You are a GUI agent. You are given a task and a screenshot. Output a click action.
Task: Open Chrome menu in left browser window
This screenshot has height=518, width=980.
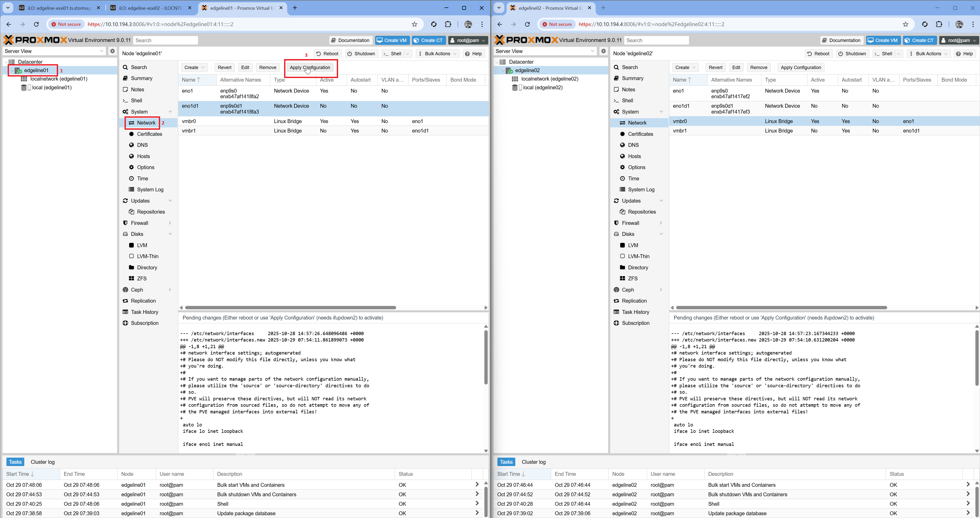pyautogui.click(x=482, y=24)
